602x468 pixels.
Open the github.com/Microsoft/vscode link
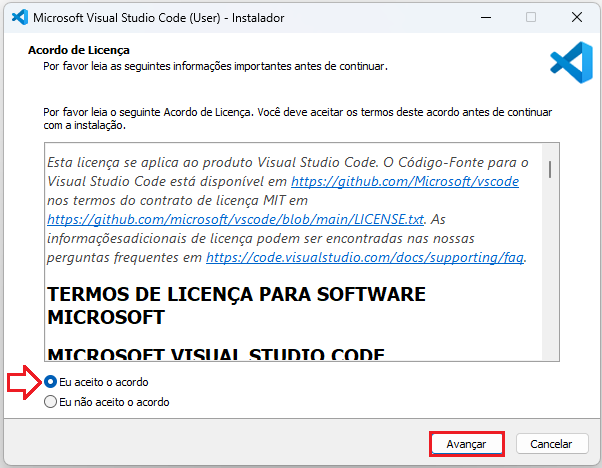(x=405, y=181)
